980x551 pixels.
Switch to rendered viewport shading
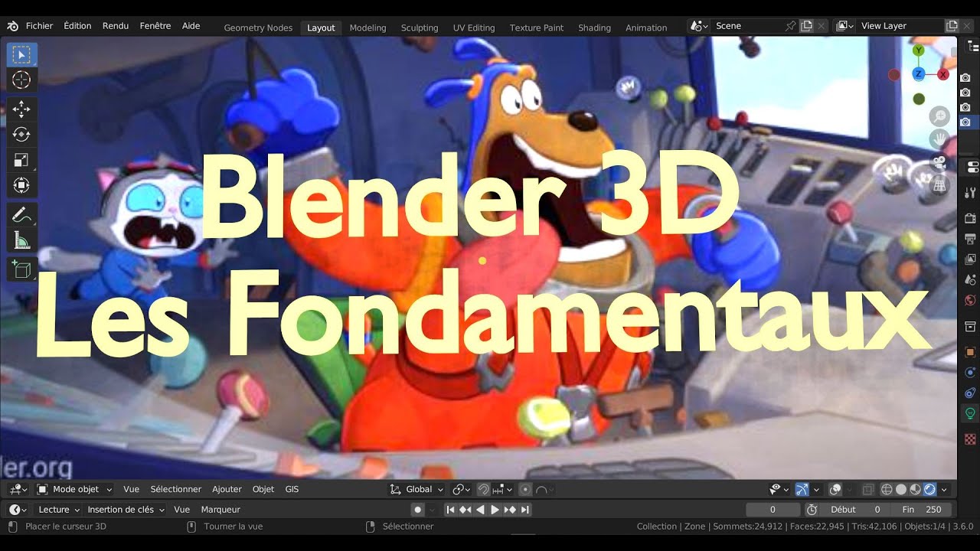pos(929,489)
